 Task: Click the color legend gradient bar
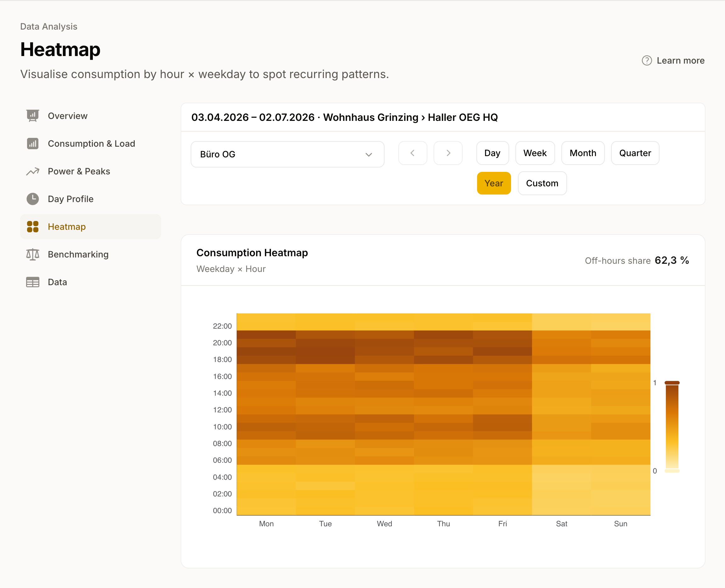672,427
